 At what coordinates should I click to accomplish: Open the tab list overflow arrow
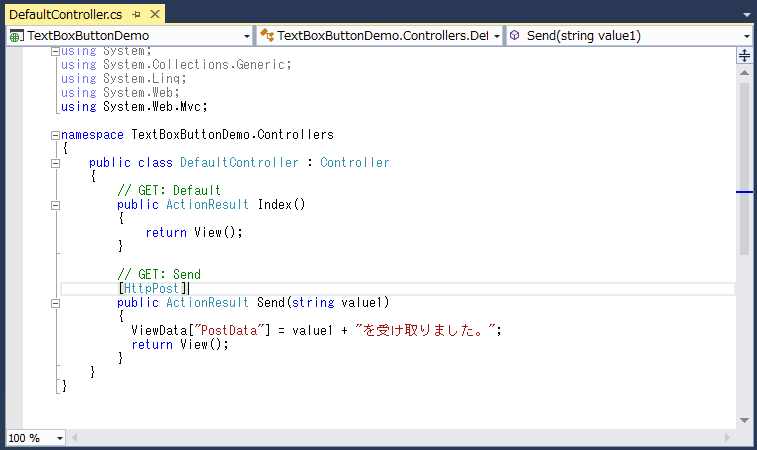[747, 14]
